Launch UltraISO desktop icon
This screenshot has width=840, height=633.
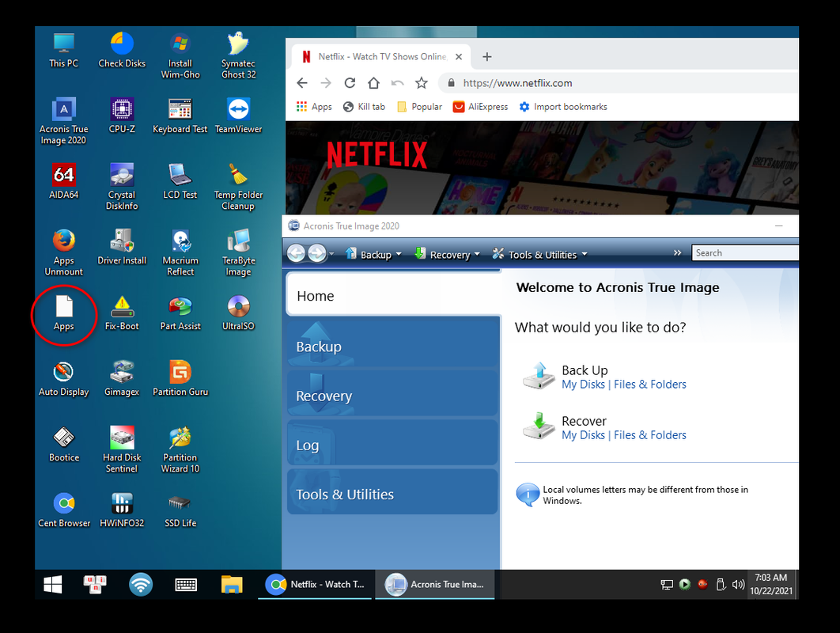click(x=238, y=313)
